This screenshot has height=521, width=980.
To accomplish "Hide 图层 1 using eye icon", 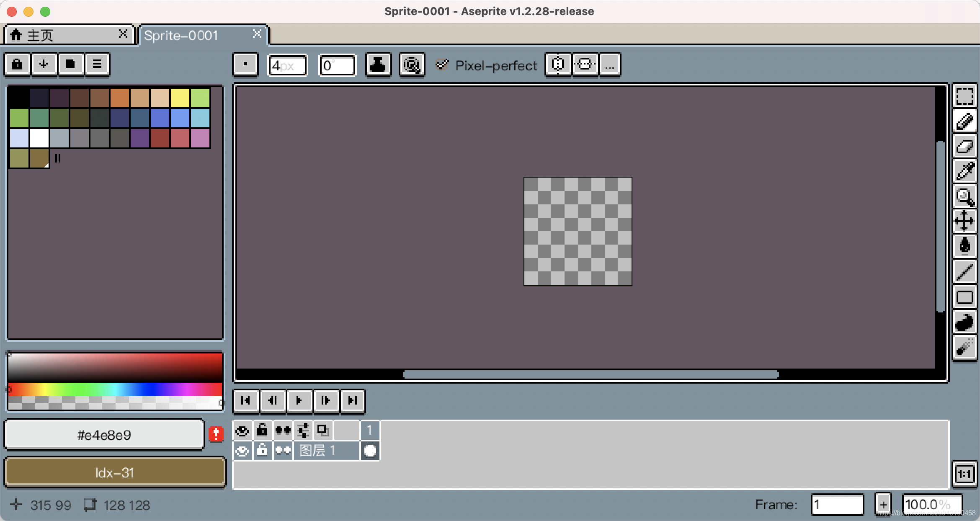I will pyautogui.click(x=242, y=451).
